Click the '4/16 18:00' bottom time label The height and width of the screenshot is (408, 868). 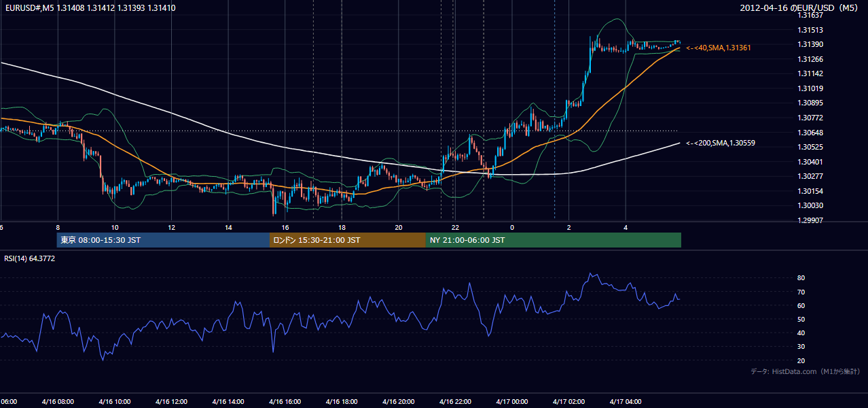(x=342, y=401)
